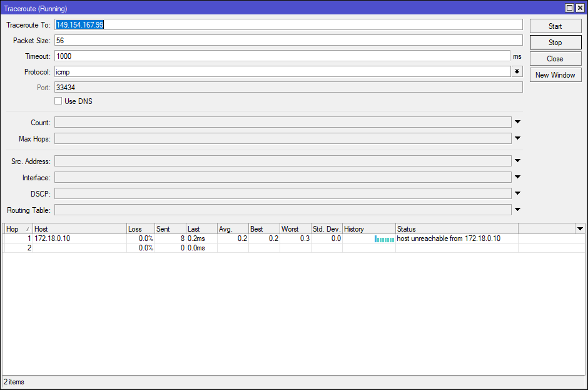Click the Port 33434 field
This screenshot has height=390, width=588.
coord(288,88)
